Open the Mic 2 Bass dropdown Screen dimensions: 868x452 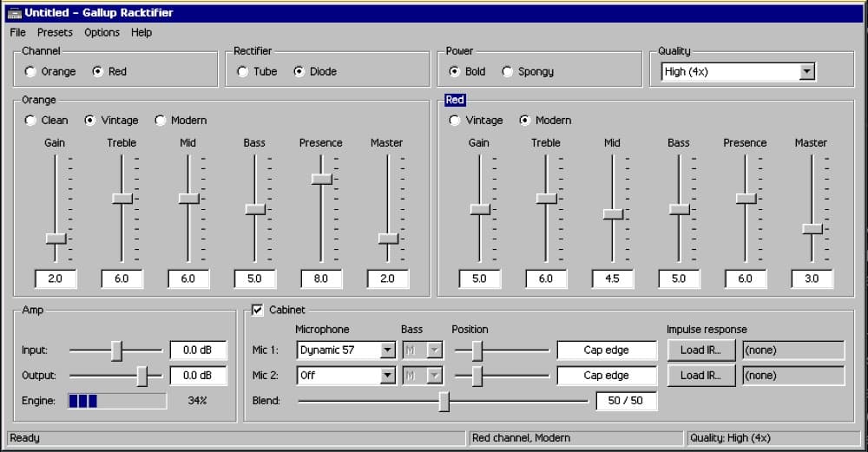[x=423, y=376]
